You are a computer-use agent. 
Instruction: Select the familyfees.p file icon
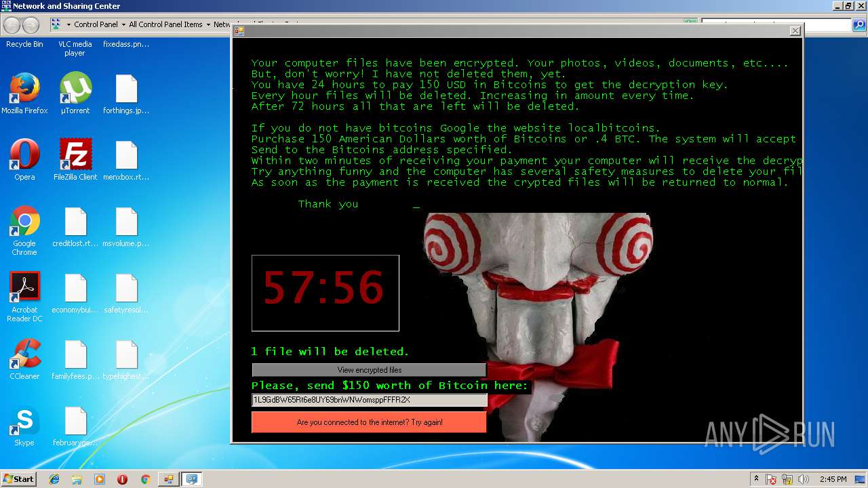[x=75, y=354]
